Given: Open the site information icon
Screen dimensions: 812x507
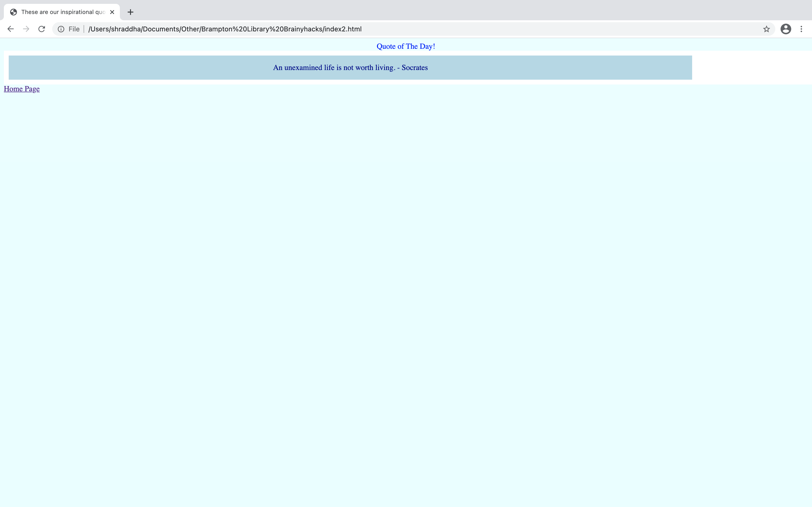Looking at the screenshot, I should tap(61, 29).
